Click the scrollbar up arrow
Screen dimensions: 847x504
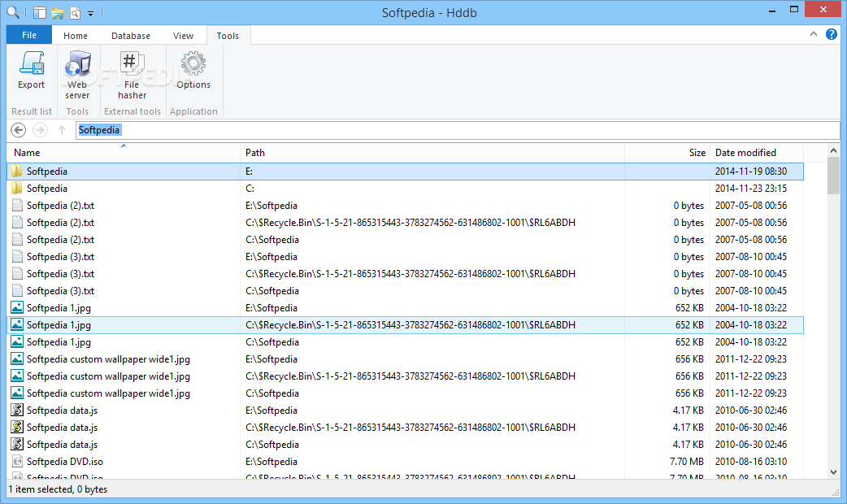coord(833,150)
